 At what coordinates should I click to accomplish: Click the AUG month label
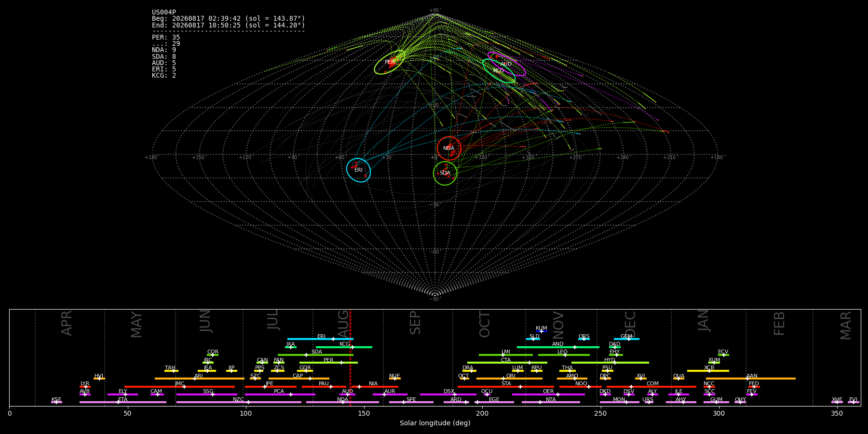pyautogui.click(x=343, y=323)
